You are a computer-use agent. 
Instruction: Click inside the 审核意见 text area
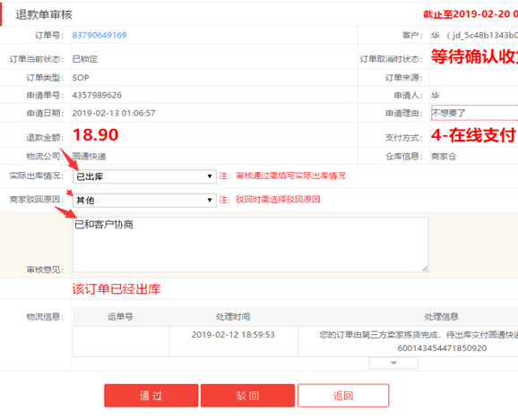click(x=250, y=244)
